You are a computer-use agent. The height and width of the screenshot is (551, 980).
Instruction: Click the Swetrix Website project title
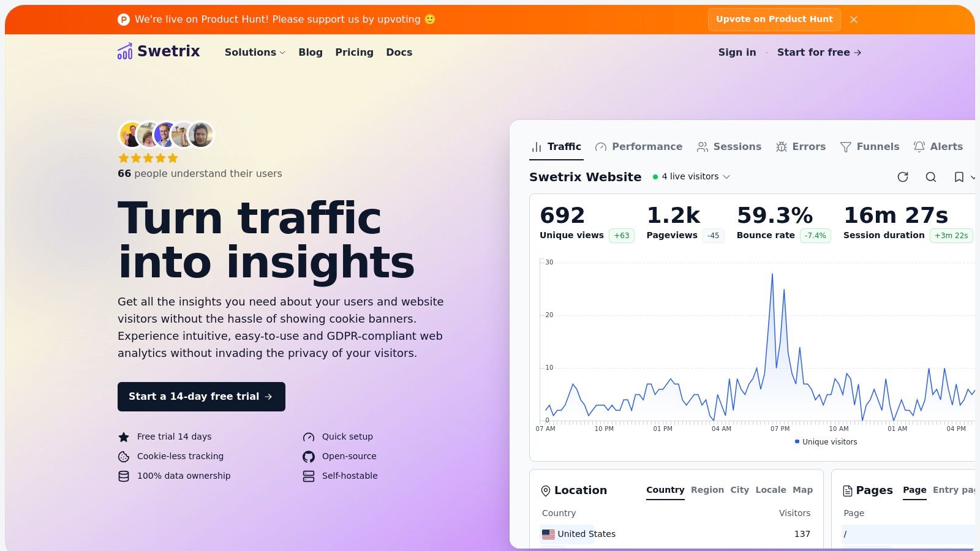(x=586, y=177)
